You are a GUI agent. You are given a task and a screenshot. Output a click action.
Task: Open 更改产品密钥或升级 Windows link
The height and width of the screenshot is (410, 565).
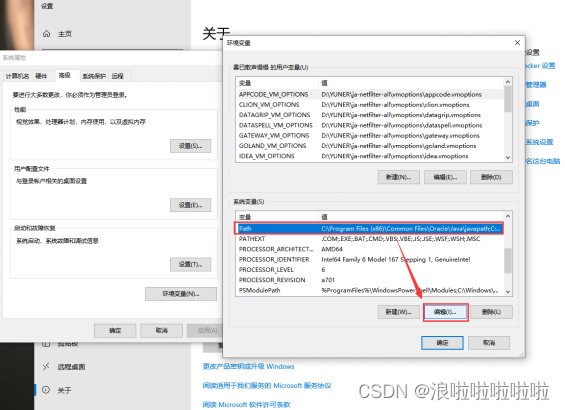tap(249, 366)
